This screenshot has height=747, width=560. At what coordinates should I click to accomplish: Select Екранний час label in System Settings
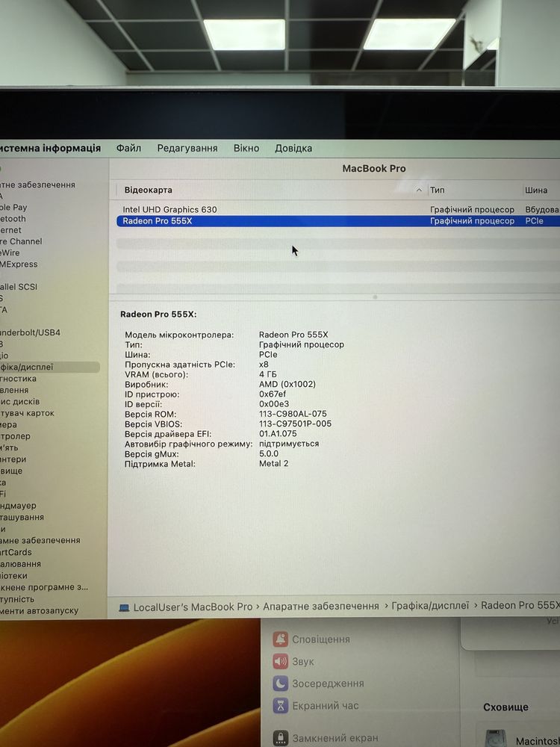(326, 706)
